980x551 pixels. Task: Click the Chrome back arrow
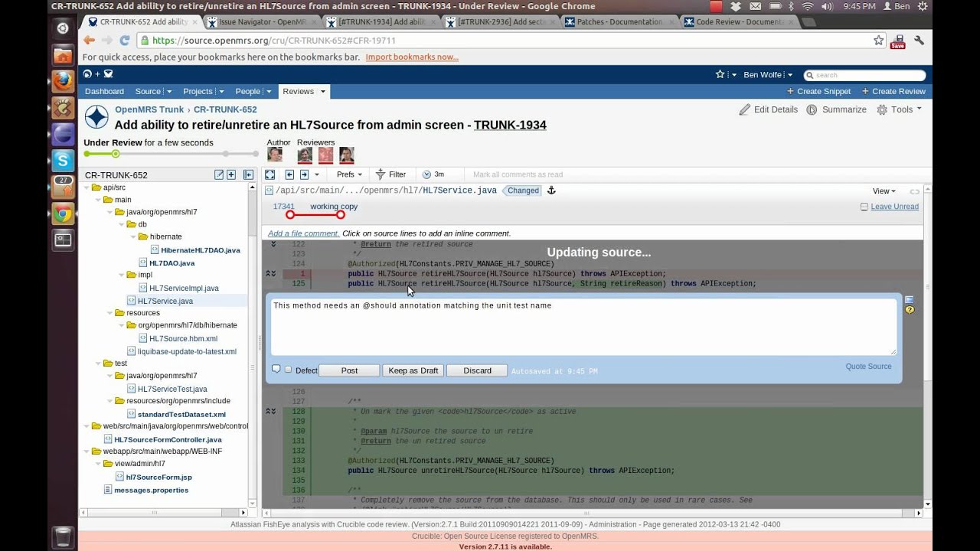pyautogui.click(x=90, y=41)
